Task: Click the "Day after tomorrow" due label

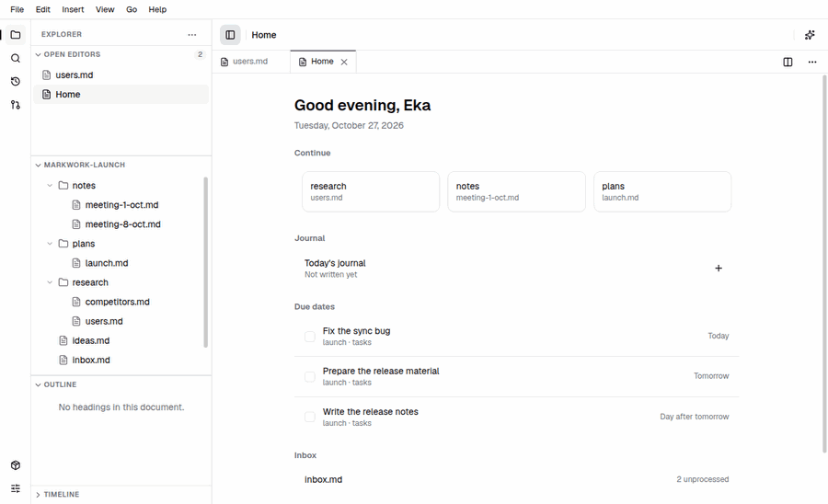Action: 694,417
